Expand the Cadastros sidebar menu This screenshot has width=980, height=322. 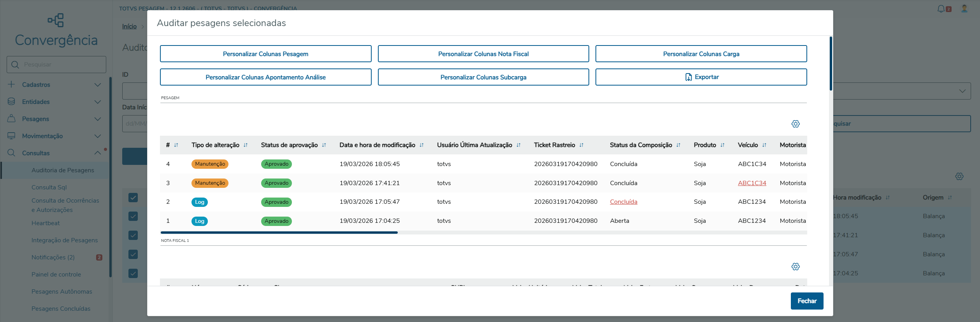pos(54,85)
